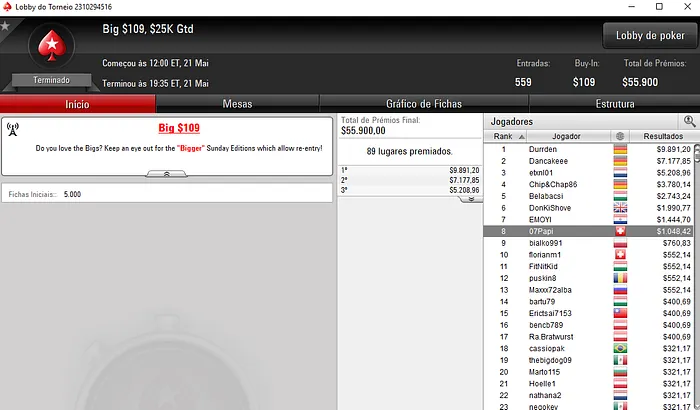Click the broadcast antenna icon
Image resolution: width=700 pixels, height=410 pixels.
[x=12, y=130]
